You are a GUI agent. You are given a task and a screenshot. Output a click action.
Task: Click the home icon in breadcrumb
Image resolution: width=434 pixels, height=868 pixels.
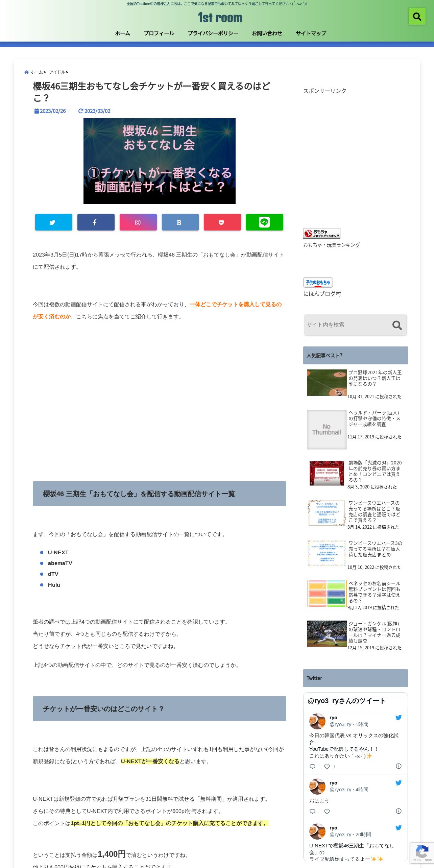point(27,72)
